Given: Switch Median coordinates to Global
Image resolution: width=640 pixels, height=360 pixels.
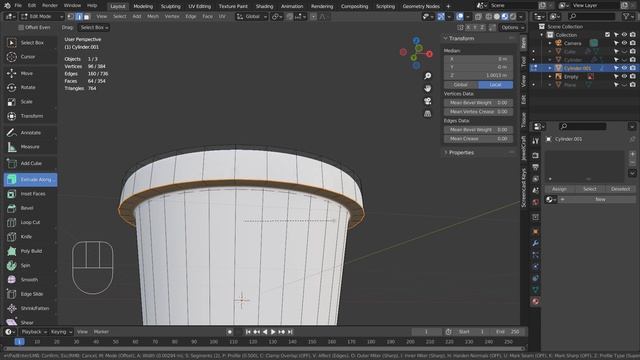Looking at the screenshot, I should point(461,84).
